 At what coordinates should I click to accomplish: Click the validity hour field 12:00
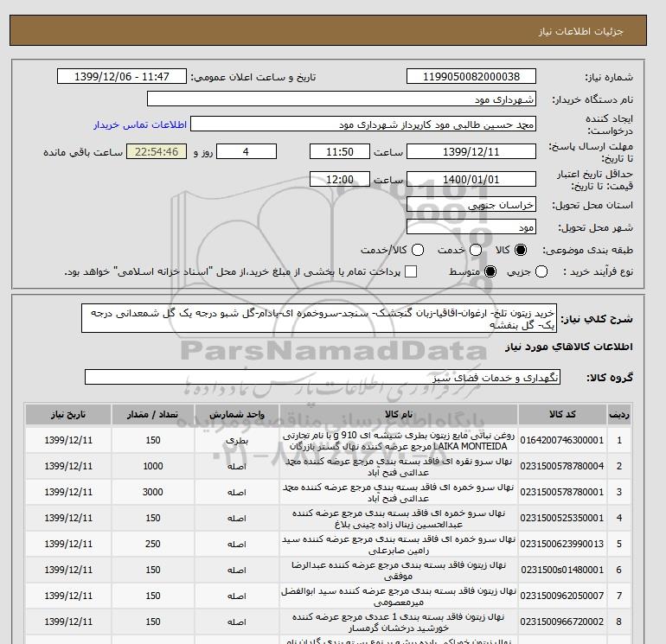[x=340, y=179]
